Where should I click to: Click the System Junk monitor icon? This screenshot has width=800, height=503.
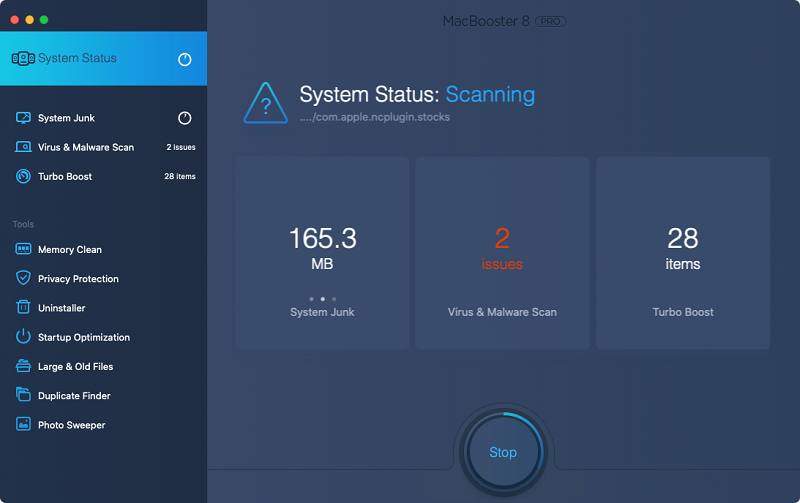[x=23, y=118]
